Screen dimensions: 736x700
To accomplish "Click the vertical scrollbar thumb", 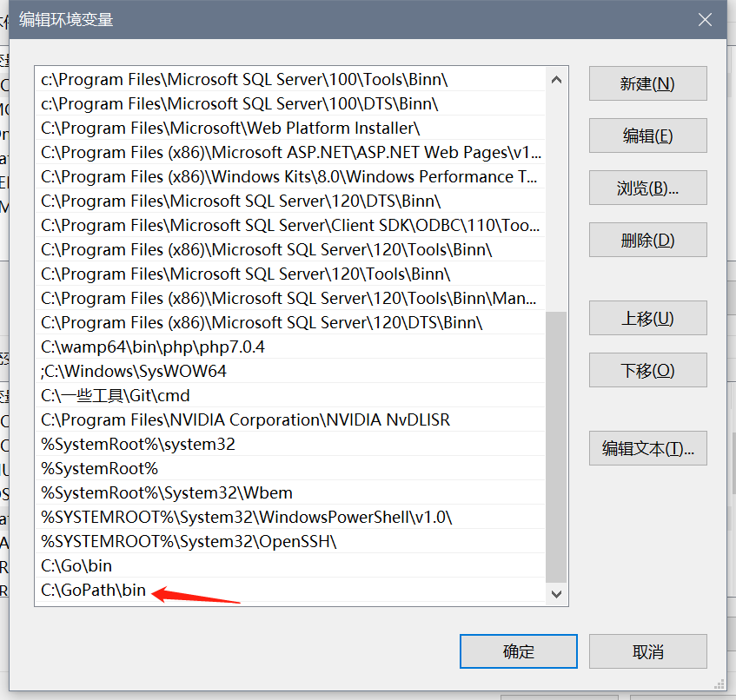I will pyautogui.click(x=557, y=446).
